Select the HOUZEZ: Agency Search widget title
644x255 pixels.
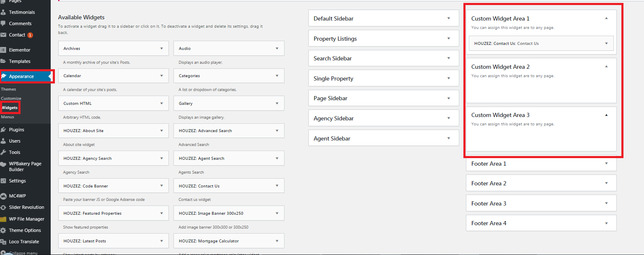pyautogui.click(x=88, y=159)
